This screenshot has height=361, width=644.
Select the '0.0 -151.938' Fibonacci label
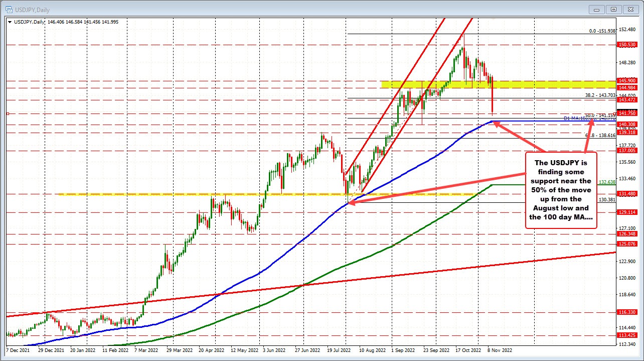click(602, 31)
